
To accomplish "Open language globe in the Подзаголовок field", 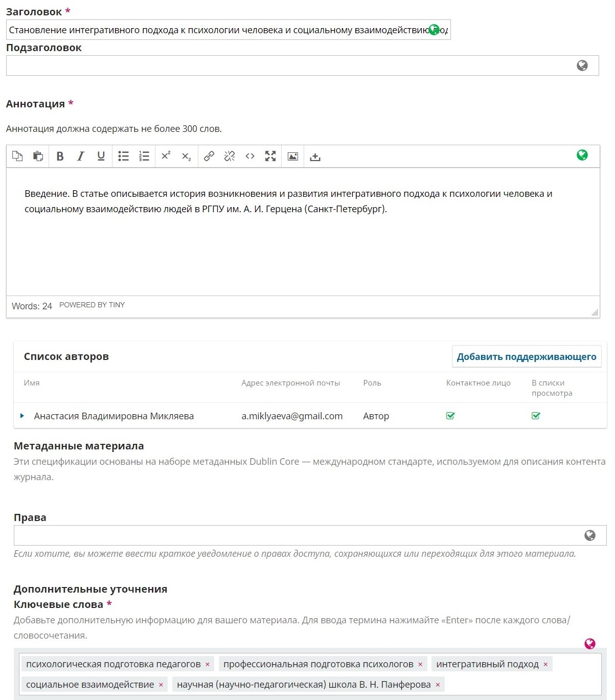I will [x=582, y=65].
